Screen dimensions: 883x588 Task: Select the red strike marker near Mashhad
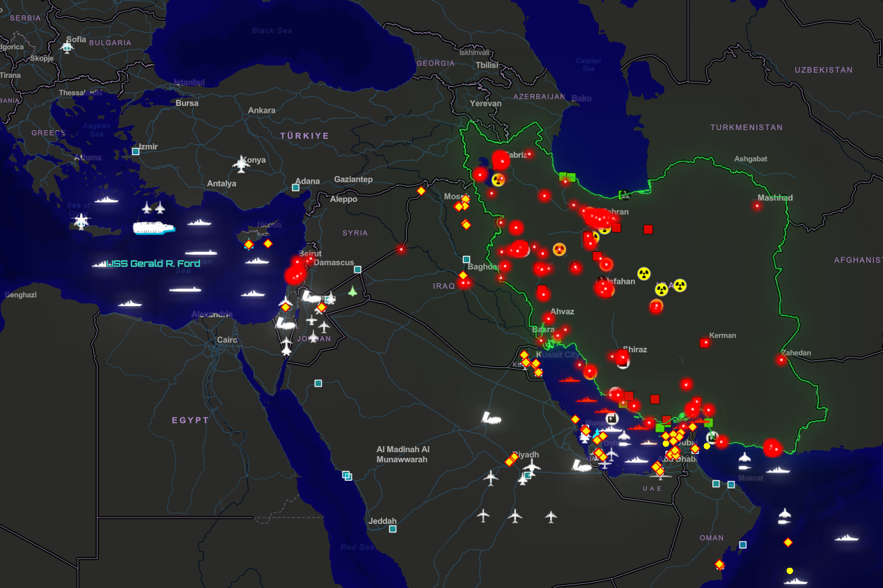point(757,205)
